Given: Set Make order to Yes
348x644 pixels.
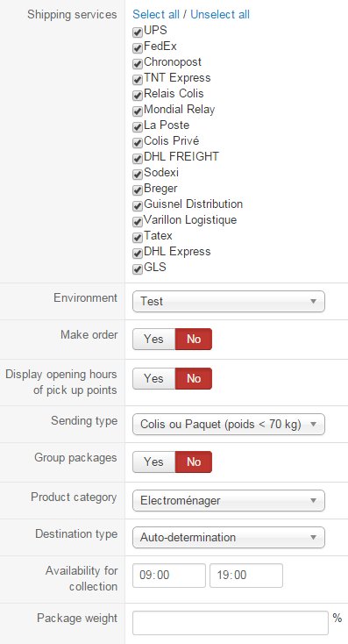Looking at the screenshot, I should [x=154, y=339].
